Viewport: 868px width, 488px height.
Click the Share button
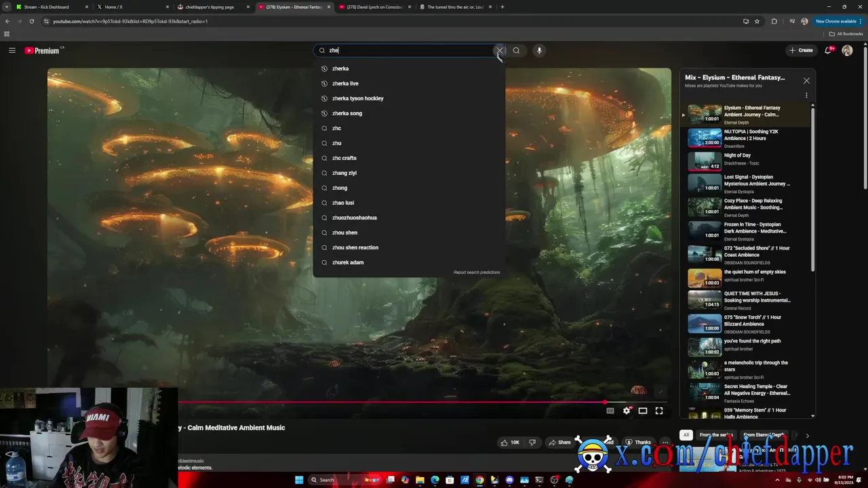[559, 443]
